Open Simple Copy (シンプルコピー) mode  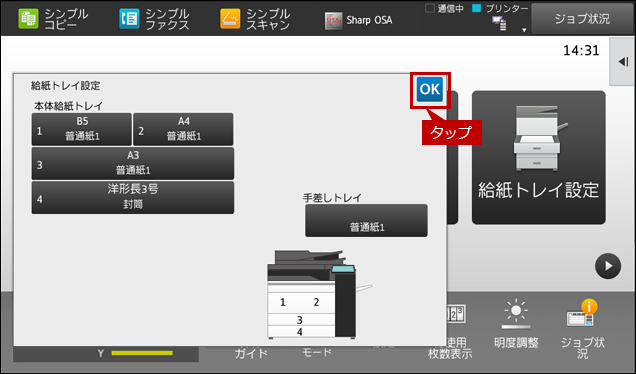point(53,19)
